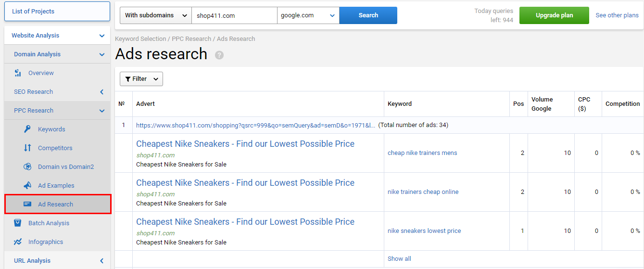Open Ad Examples page
This screenshot has width=644, height=269.
[x=56, y=186]
